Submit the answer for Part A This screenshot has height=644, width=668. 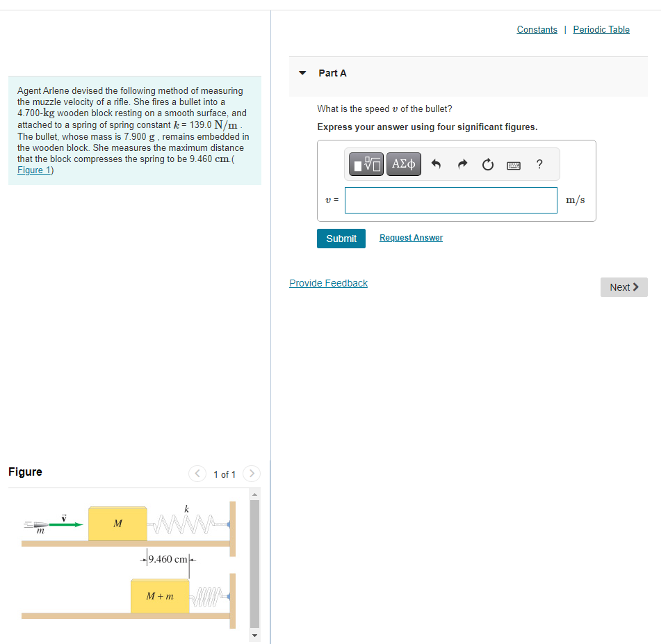point(341,238)
